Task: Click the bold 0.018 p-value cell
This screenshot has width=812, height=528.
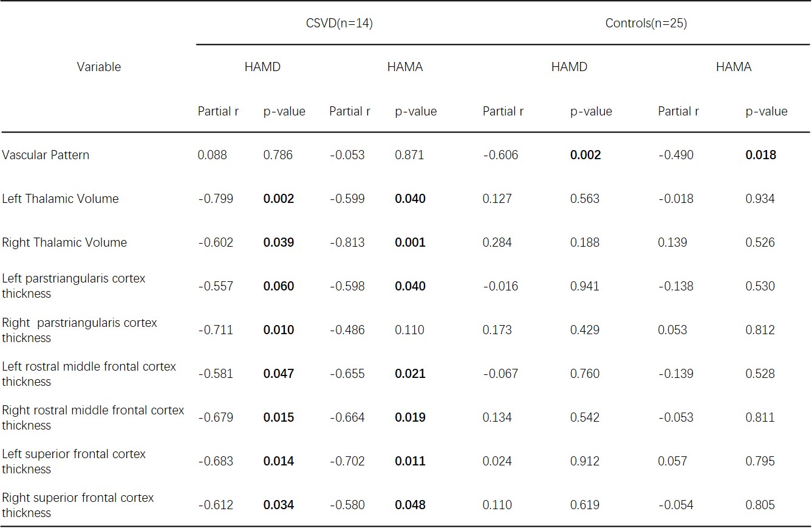Action: [x=760, y=155]
